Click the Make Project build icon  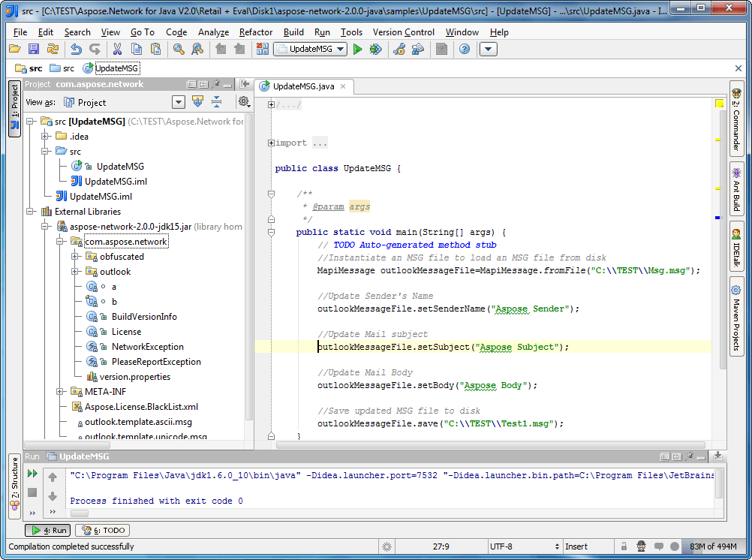point(263,49)
